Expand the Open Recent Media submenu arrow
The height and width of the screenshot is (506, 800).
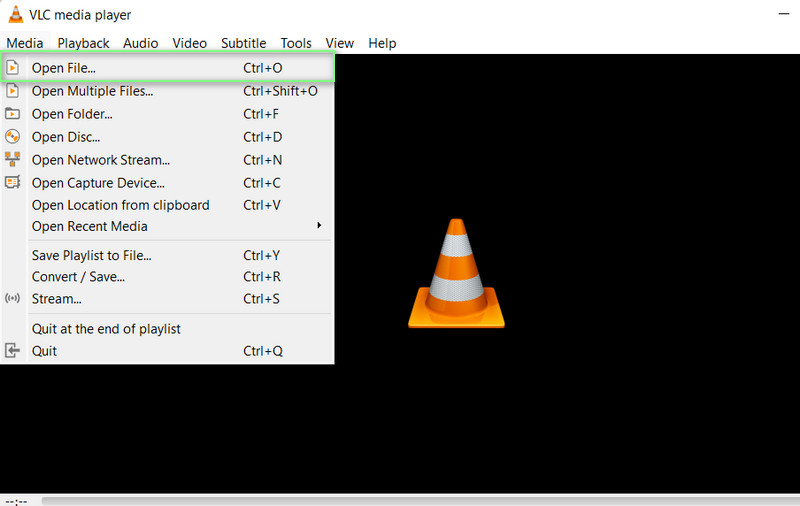[319, 226]
